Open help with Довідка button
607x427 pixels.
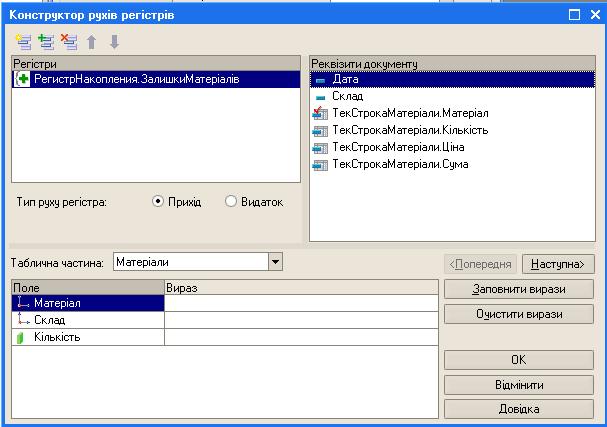519,409
